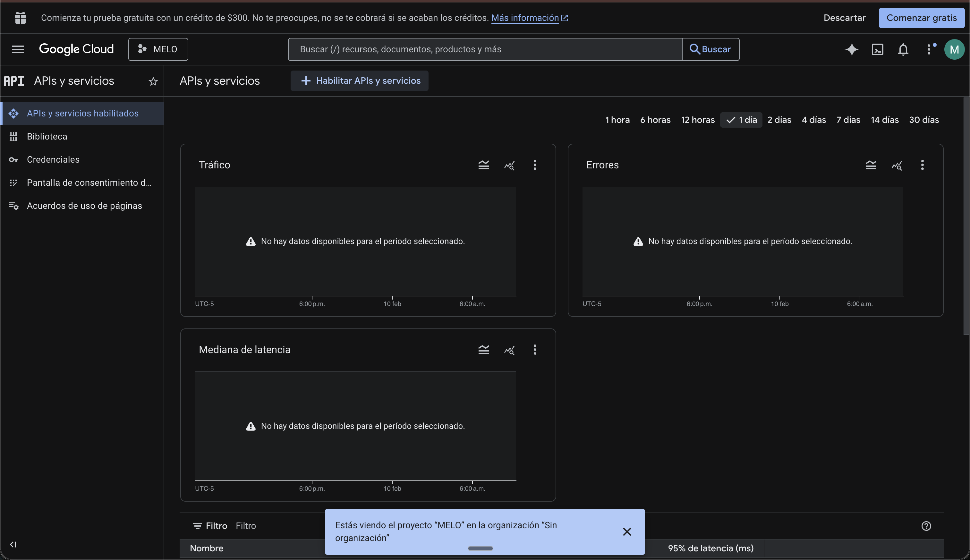Open the main navigation hamburger menu

[x=18, y=49]
